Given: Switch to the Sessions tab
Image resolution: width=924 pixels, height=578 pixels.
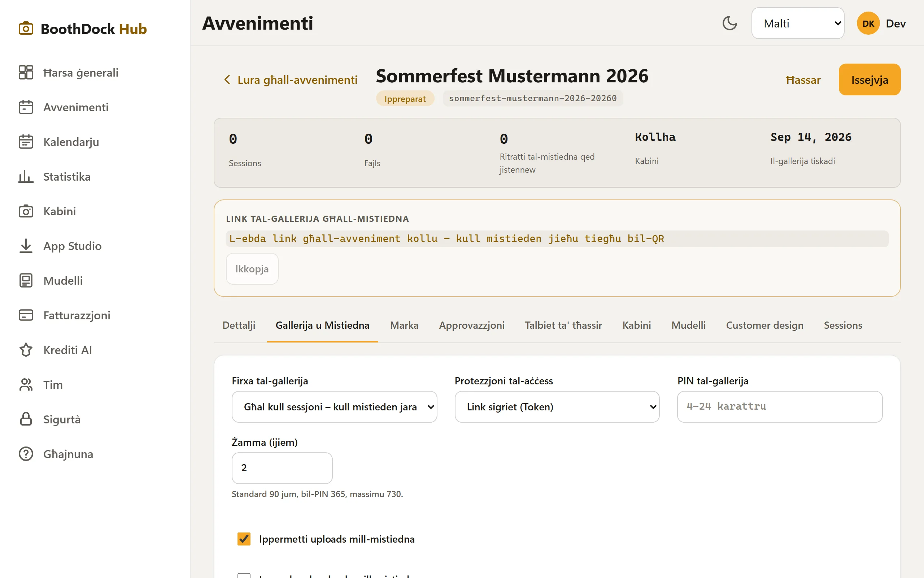Looking at the screenshot, I should coord(843,325).
